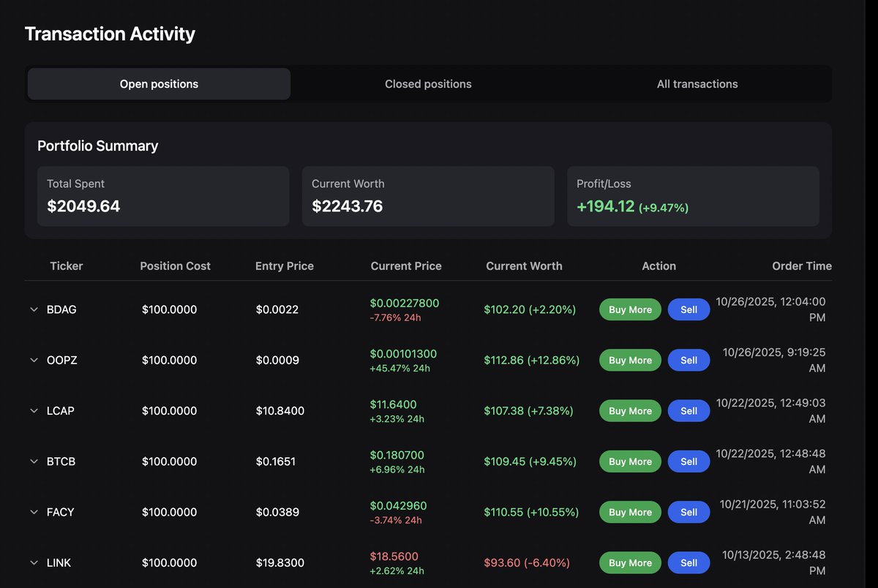Expand the LCAP position row chevron
The image size is (878, 588).
pyautogui.click(x=34, y=411)
